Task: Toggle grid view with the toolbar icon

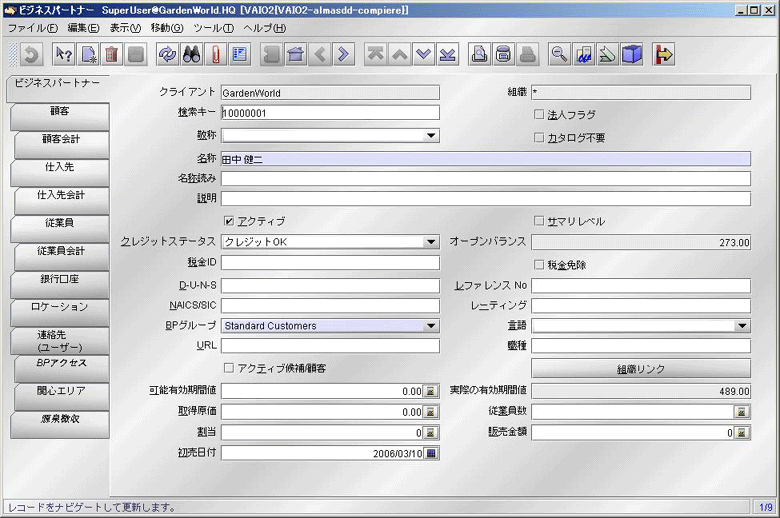Action: point(239,54)
